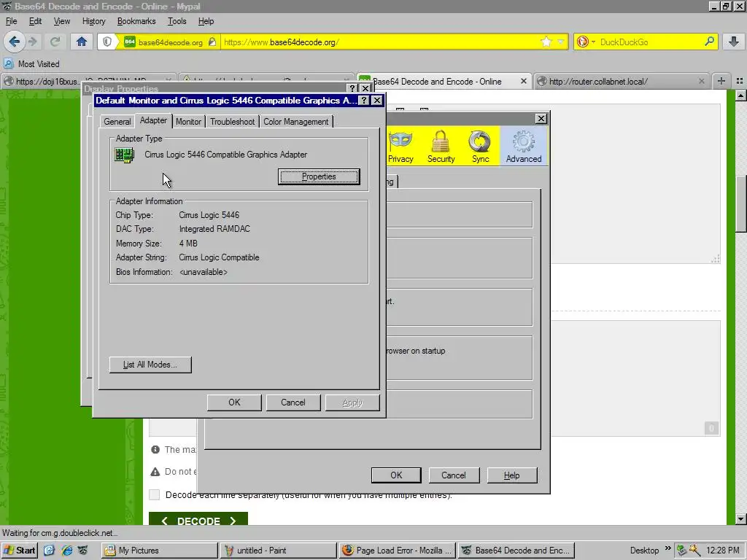The image size is (747, 560).
Task: Open the browser home page icon
Action: 82,42
